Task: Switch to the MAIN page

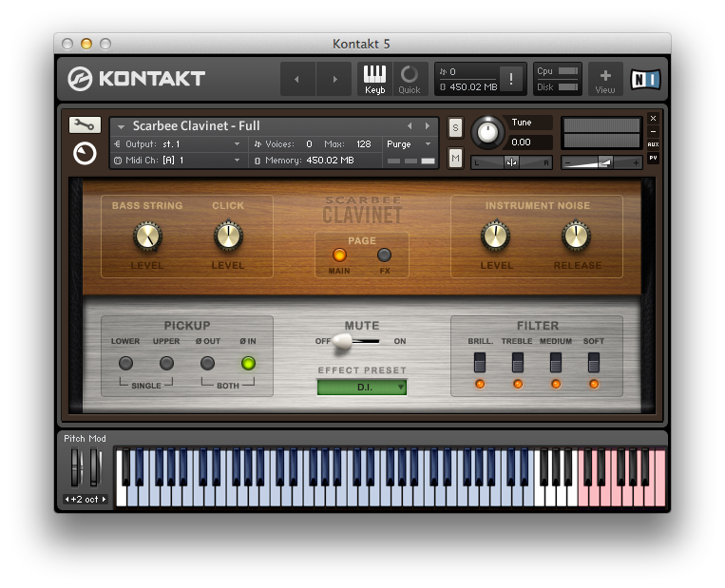Action: (339, 256)
